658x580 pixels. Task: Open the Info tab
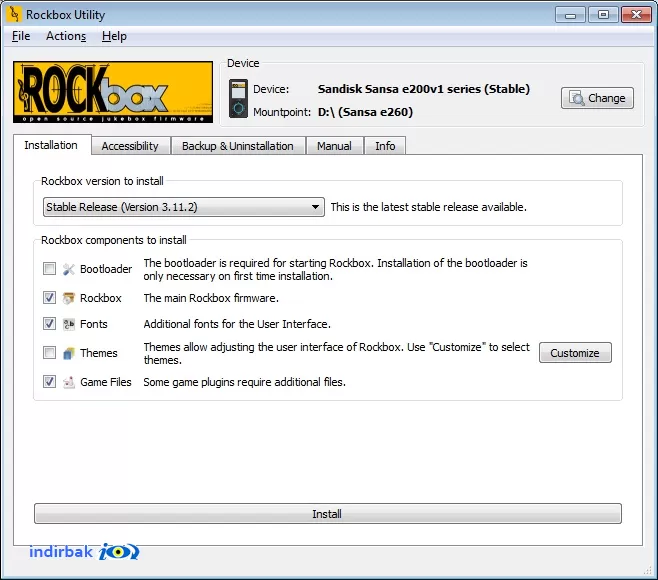point(385,146)
